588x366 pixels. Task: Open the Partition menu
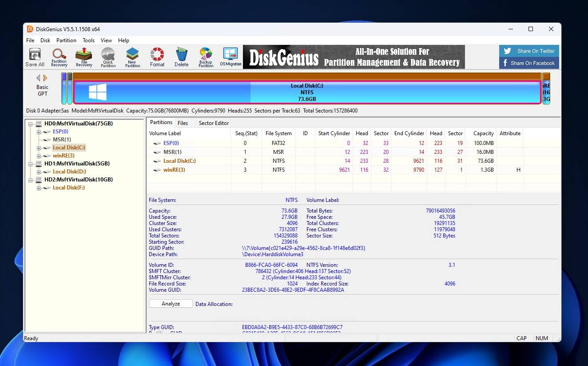[x=67, y=40]
